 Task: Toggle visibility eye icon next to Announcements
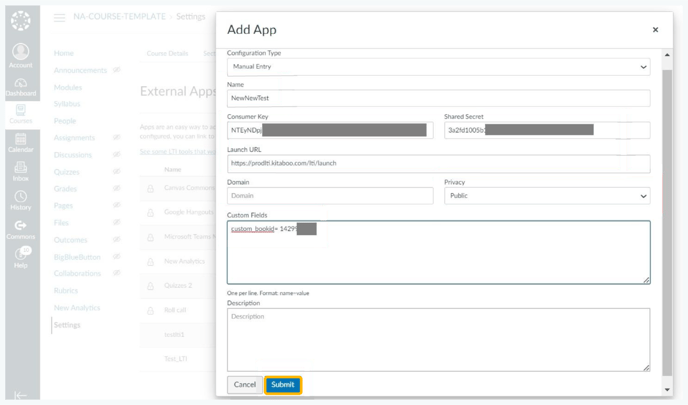click(x=117, y=70)
